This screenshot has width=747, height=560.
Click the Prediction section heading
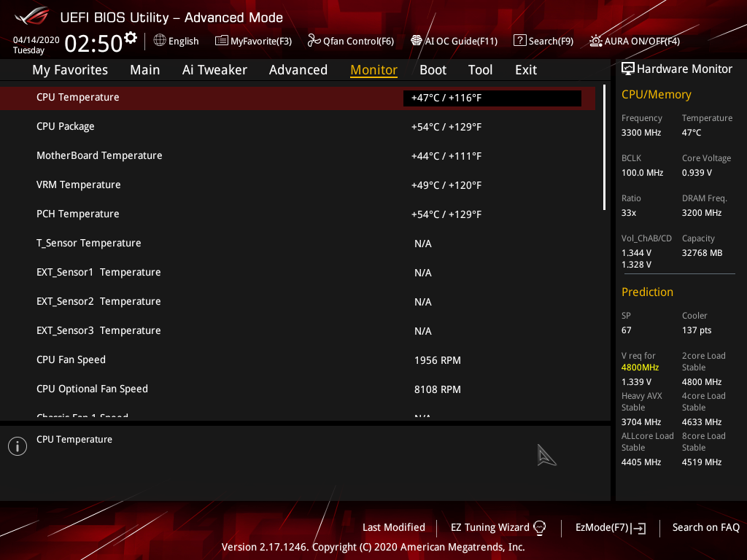pos(647,292)
